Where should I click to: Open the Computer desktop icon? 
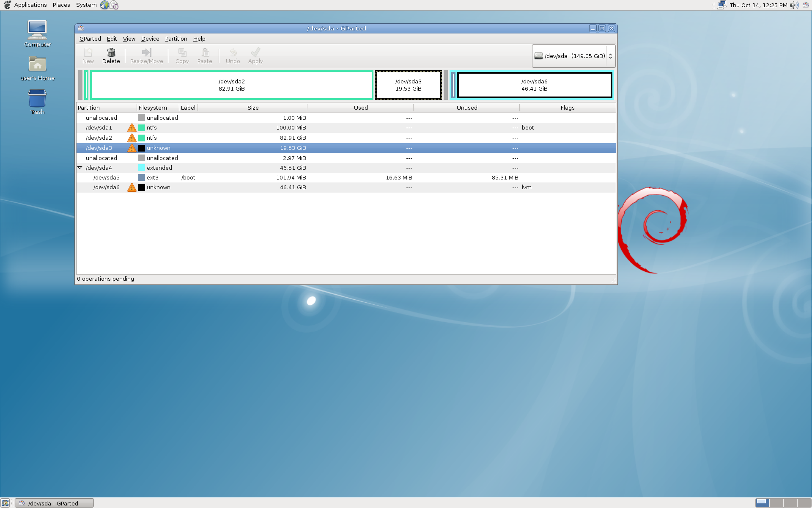[37, 30]
